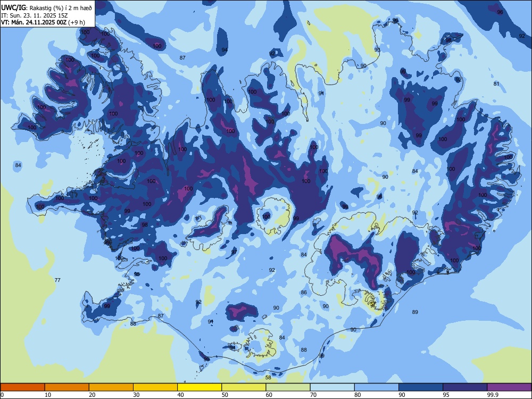Click the legend scale label '70'
This screenshot has width=532, height=399.
point(313,395)
